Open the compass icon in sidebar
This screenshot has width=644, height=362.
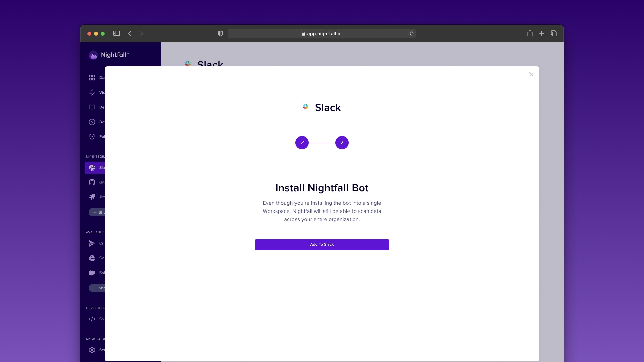pos(92,122)
